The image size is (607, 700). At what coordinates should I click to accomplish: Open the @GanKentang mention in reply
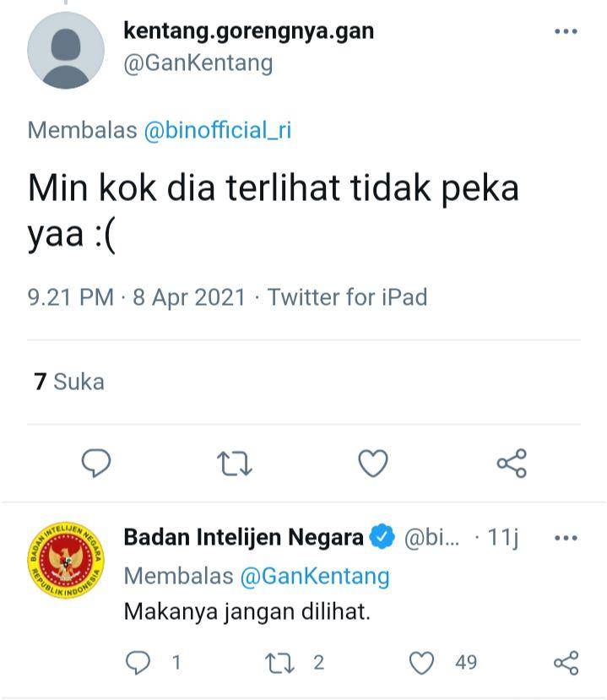pyautogui.click(x=315, y=577)
